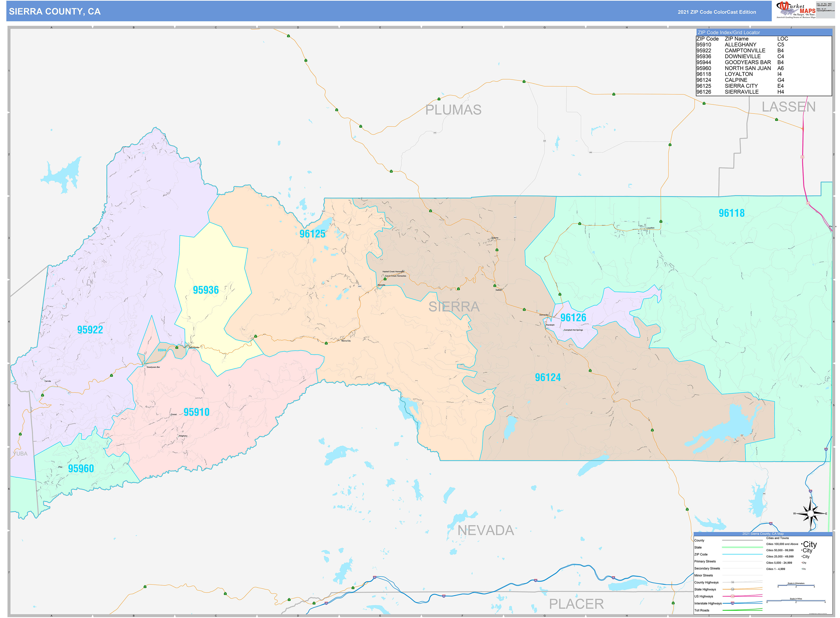Click the 95922 ZIP label on the map
The image size is (840, 618).
(90, 330)
